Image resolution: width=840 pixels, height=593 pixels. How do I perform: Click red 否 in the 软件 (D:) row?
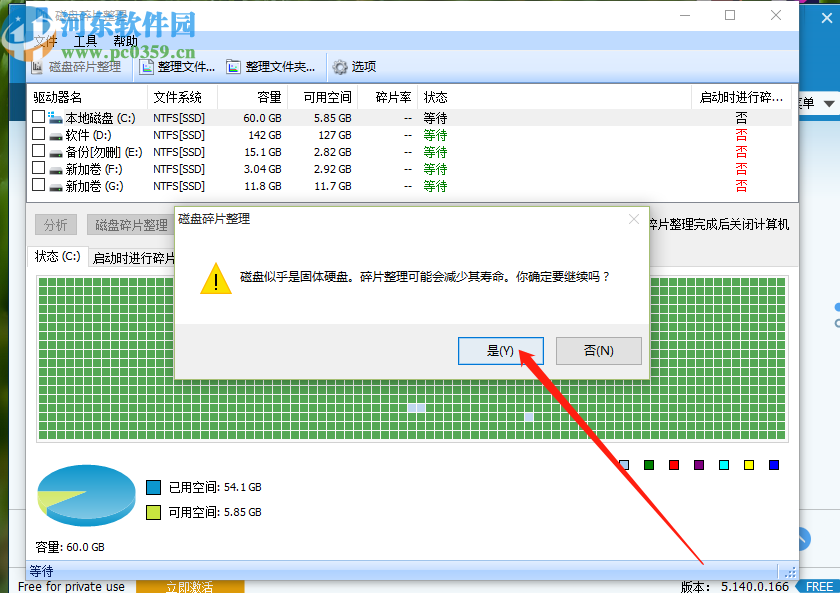click(741, 135)
